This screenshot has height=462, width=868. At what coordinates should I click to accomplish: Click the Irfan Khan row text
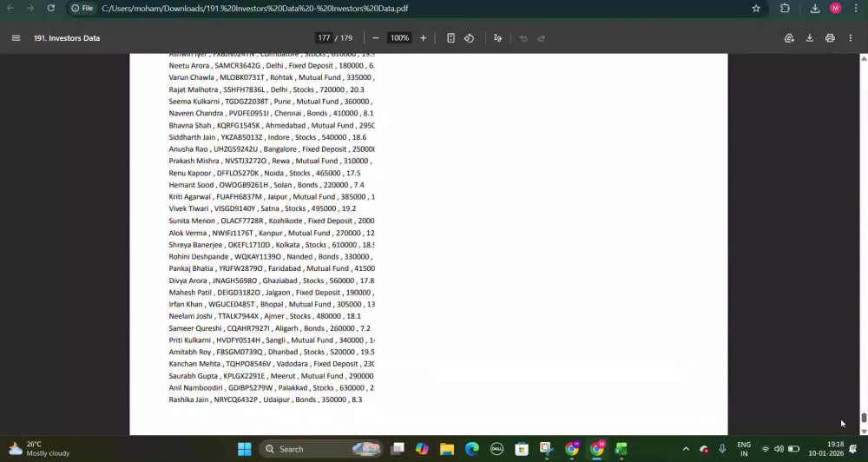(272, 304)
